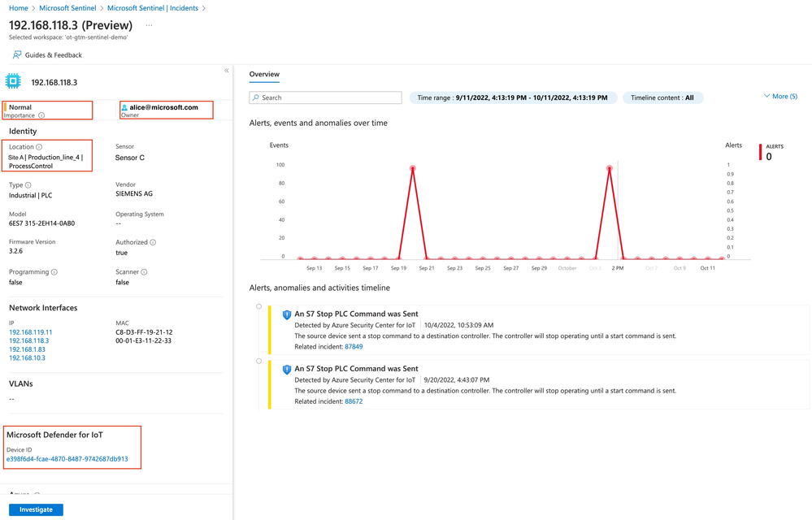Click the Scanner info icon
Viewport: 812px width, 520px height.
[144, 272]
